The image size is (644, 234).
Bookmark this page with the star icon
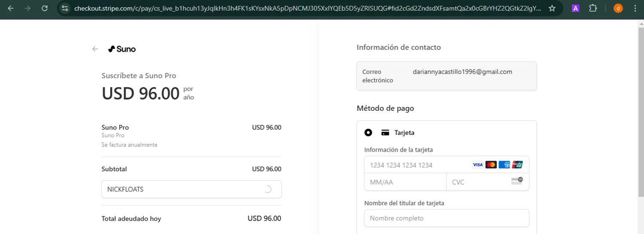click(x=552, y=8)
